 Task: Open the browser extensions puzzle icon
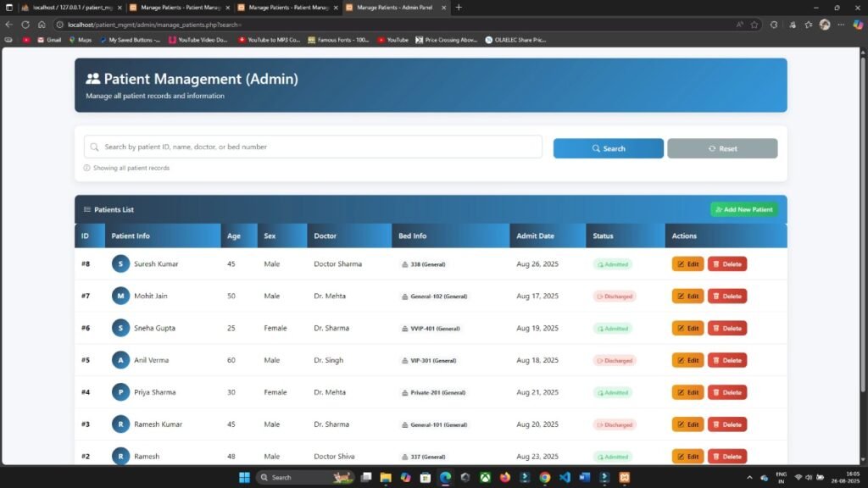pyautogui.click(x=793, y=25)
